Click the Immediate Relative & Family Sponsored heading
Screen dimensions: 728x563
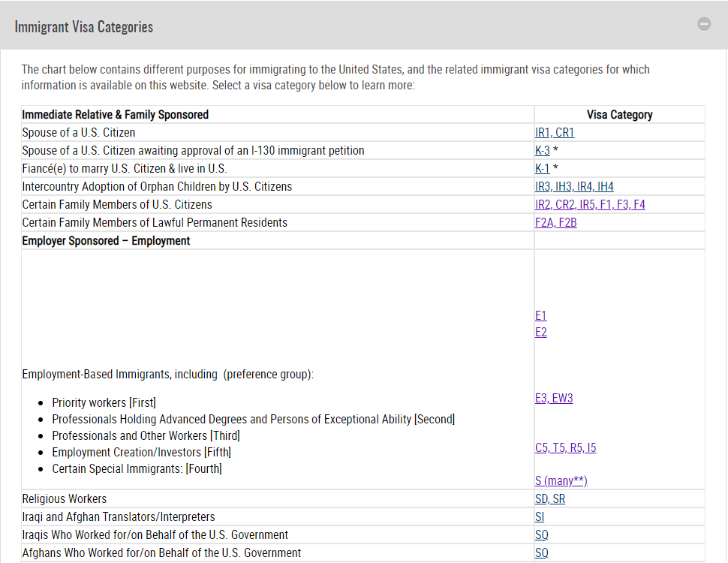[x=116, y=115]
